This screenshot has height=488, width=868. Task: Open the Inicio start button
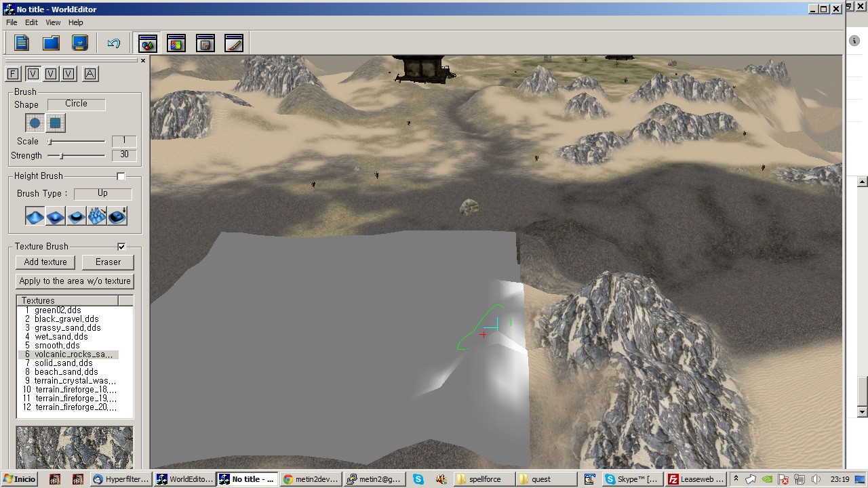[x=20, y=479]
